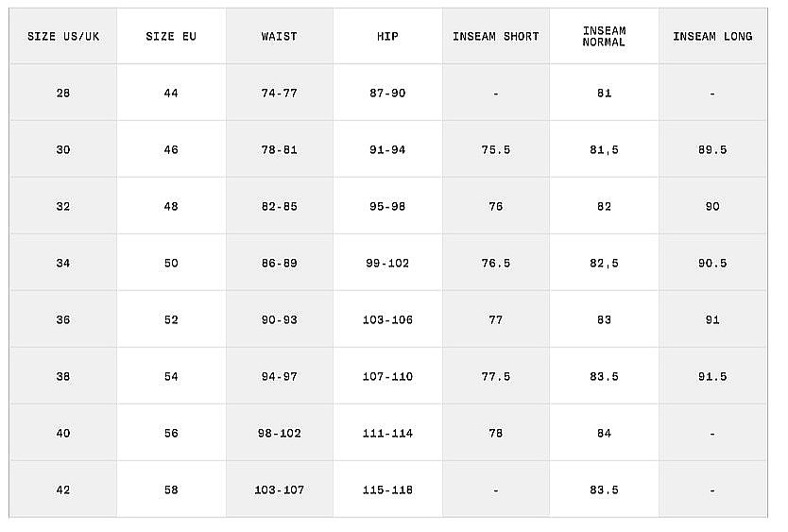Select inseam short value 75.5

[x=495, y=150]
